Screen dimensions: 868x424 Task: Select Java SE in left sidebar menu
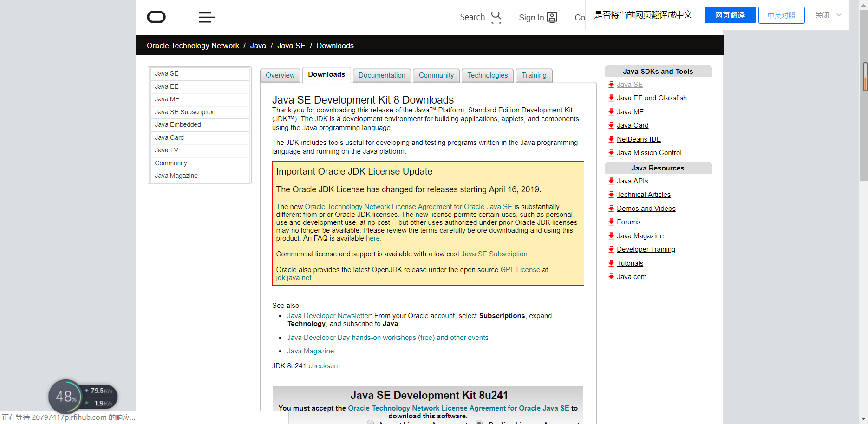click(x=200, y=74)
